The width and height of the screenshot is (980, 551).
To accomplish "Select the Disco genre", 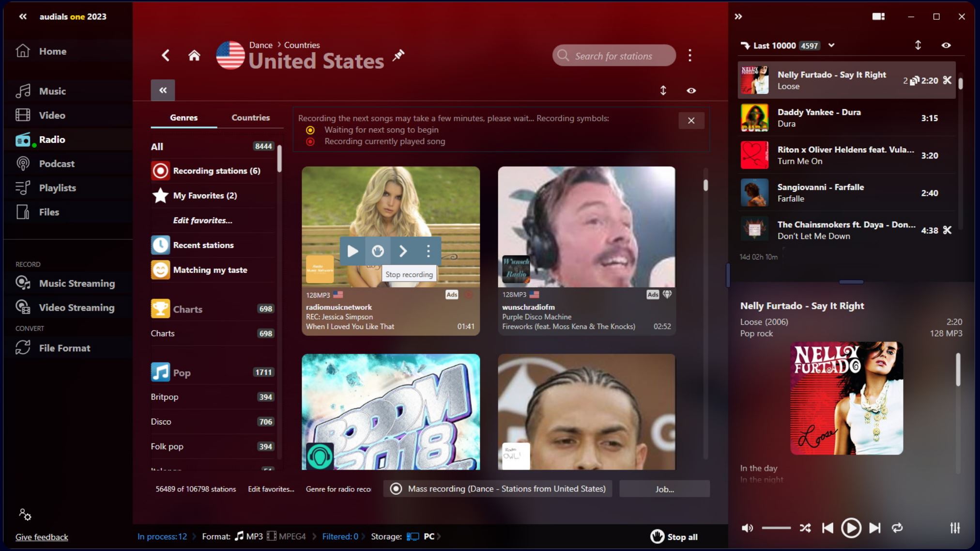I will pos(213,421).
